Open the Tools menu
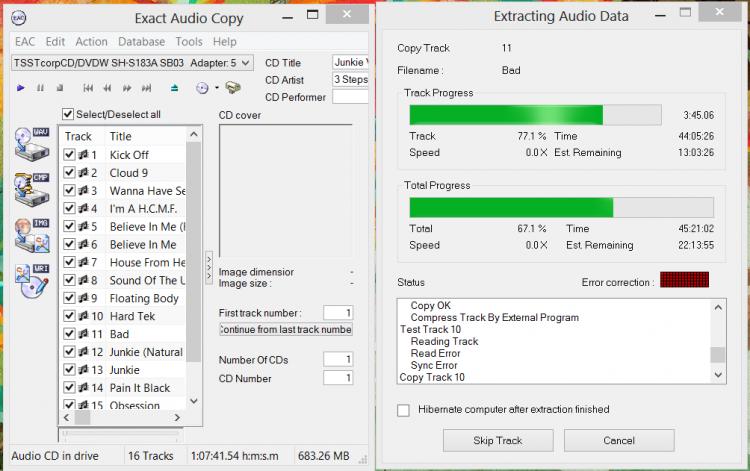The width and height of the screenshot is (750, 471). coord(189,42)
